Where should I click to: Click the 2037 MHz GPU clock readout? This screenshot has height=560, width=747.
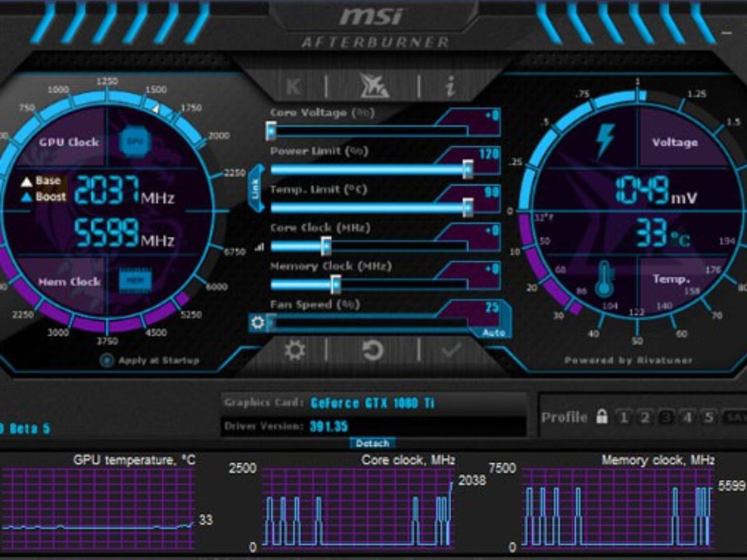[x=124, y=189]
